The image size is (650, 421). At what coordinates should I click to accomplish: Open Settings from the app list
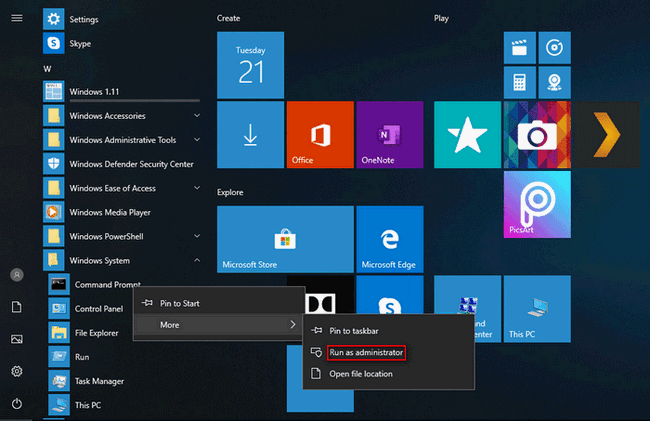(x=121, y=19)
